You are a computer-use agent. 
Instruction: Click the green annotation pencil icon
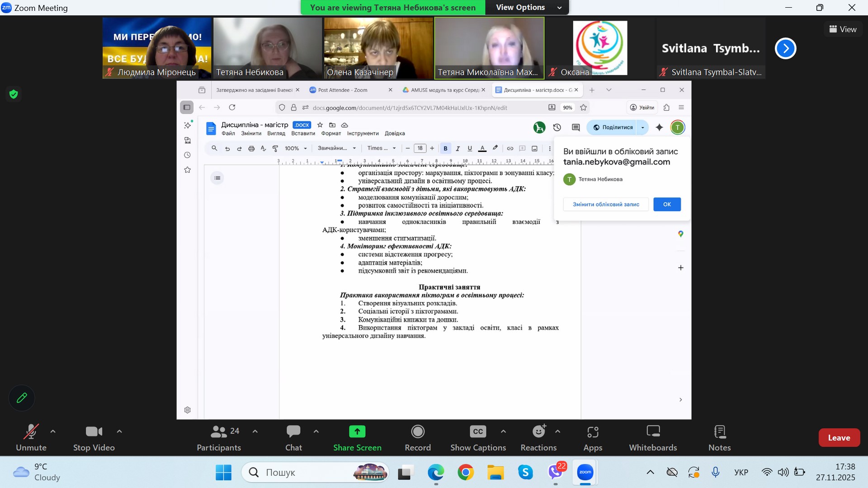pos(22,398)
